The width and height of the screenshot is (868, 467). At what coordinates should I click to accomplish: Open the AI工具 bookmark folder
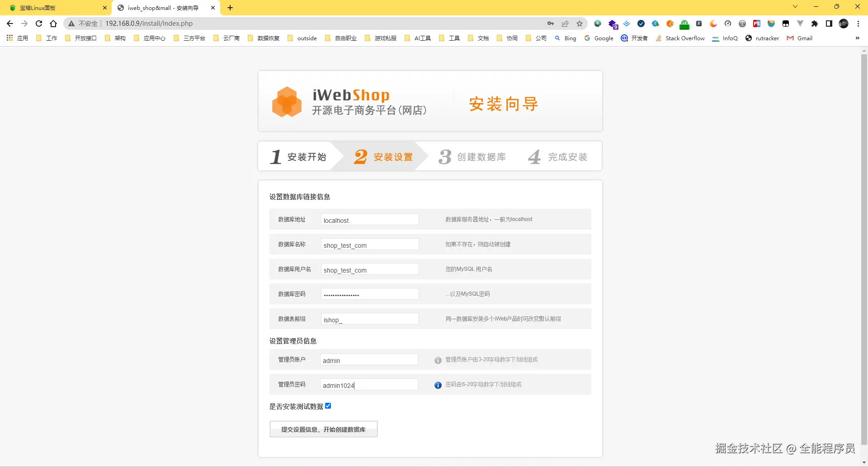[x=418, y=38]
